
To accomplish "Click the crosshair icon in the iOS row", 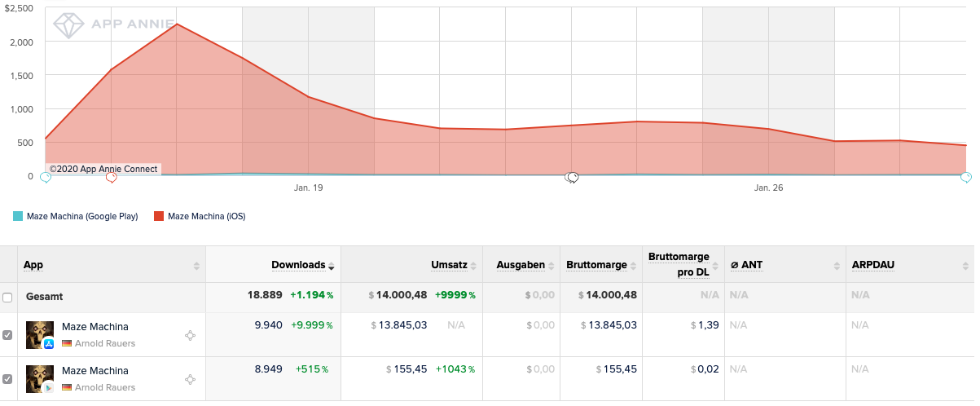I will pyautogui.click(x=190, y=335).
